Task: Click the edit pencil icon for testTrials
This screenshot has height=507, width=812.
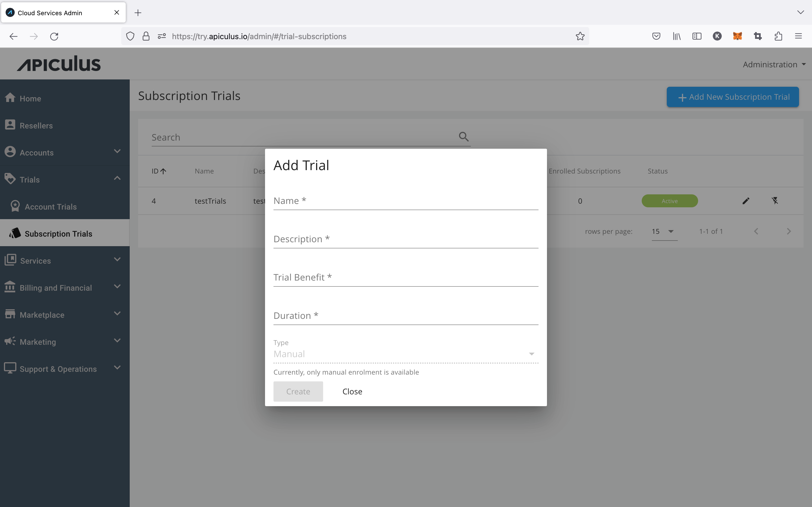Action: (745, 201)
